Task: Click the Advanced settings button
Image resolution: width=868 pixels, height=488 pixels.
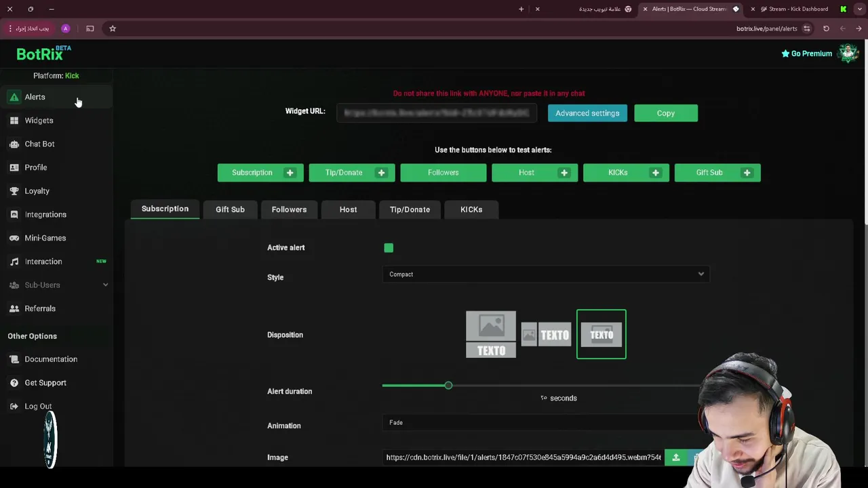Action: (x=587, y=113)
